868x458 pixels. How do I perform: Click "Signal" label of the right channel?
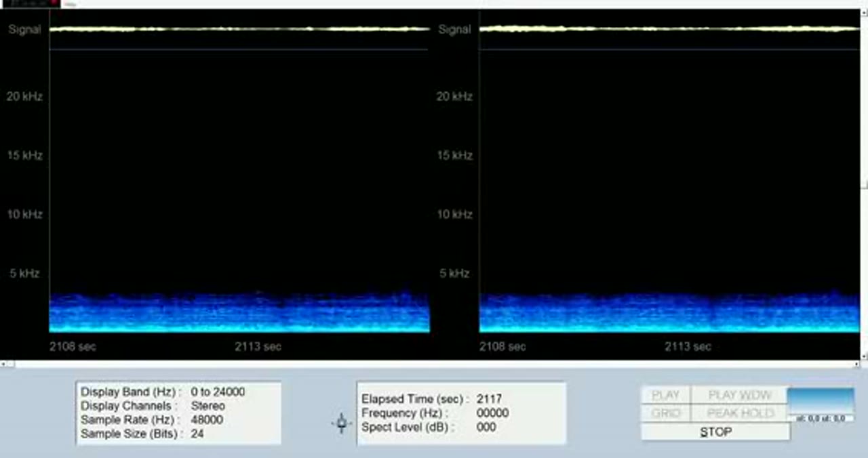(x=454, y=30)
